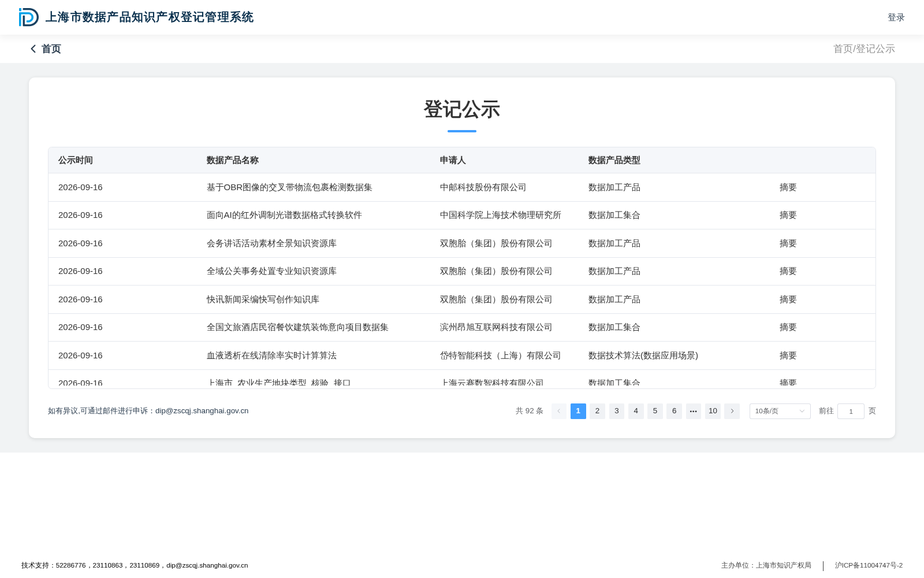The width and height of the screenshot is (924, 578).
Task: Select page 2 in pagination
Action: (597, 411)
